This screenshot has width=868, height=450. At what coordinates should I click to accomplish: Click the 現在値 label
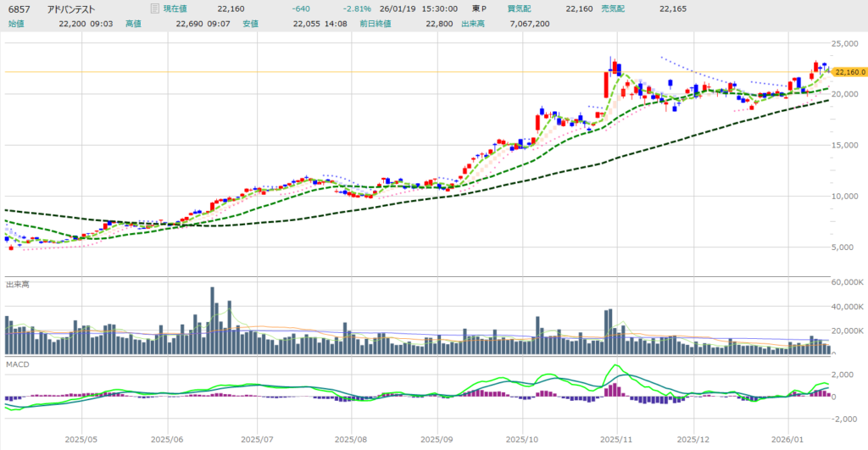click(x=175, y=8)
